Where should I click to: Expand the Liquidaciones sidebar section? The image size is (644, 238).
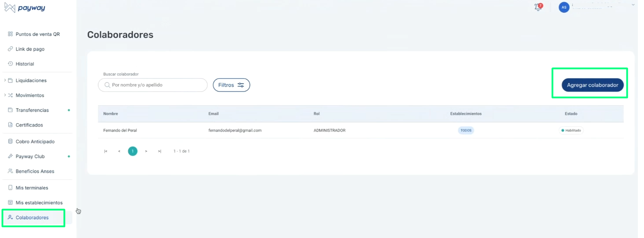(x=5, y=81)
